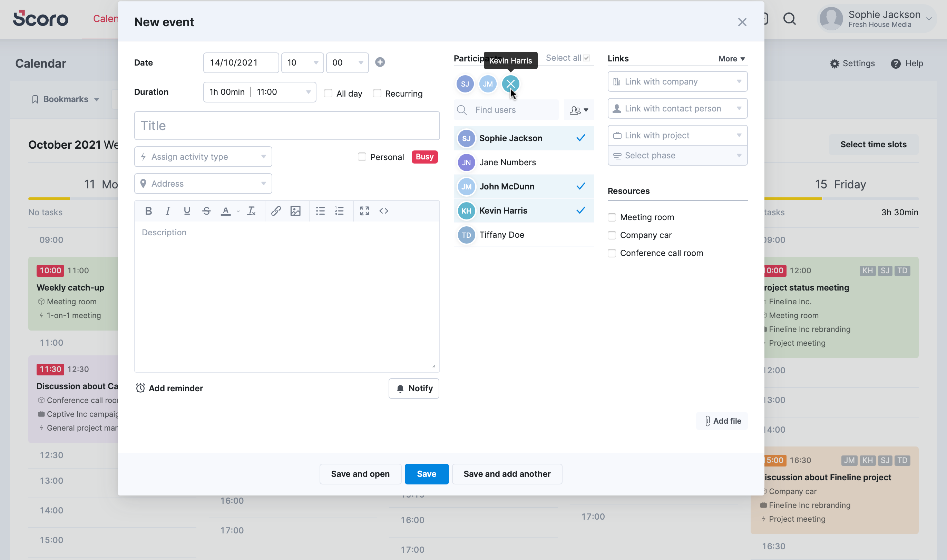Click the Scoro logo
The height and width of the screenshot is (560, 947).
pos(41,18)
